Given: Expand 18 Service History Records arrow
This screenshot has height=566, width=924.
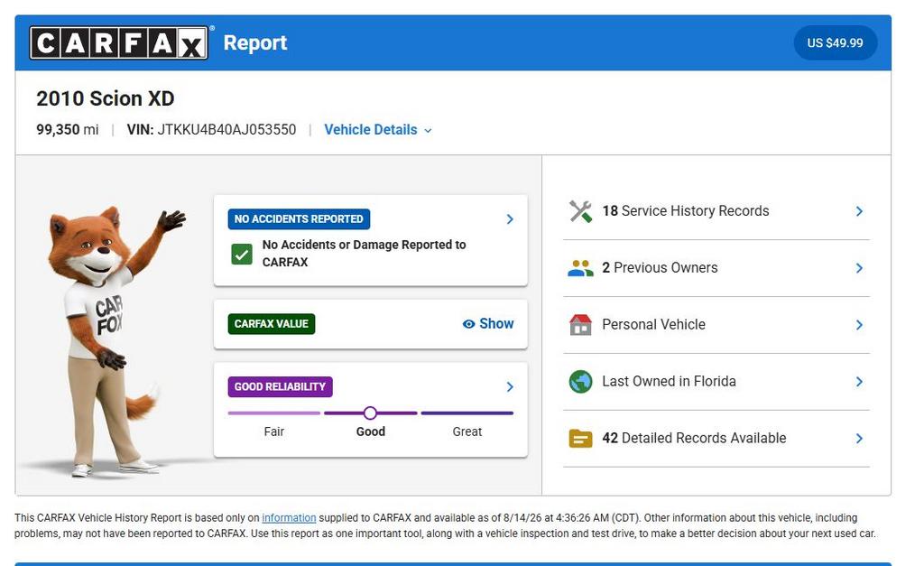Looking at the screenshot, I should (x=859, y=211).
